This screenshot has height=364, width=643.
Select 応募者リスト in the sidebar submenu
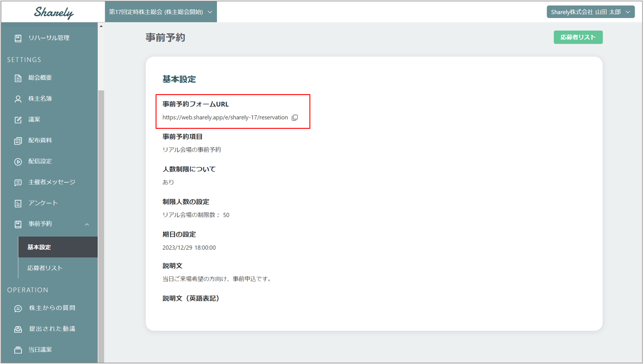[x=45, y=268]
